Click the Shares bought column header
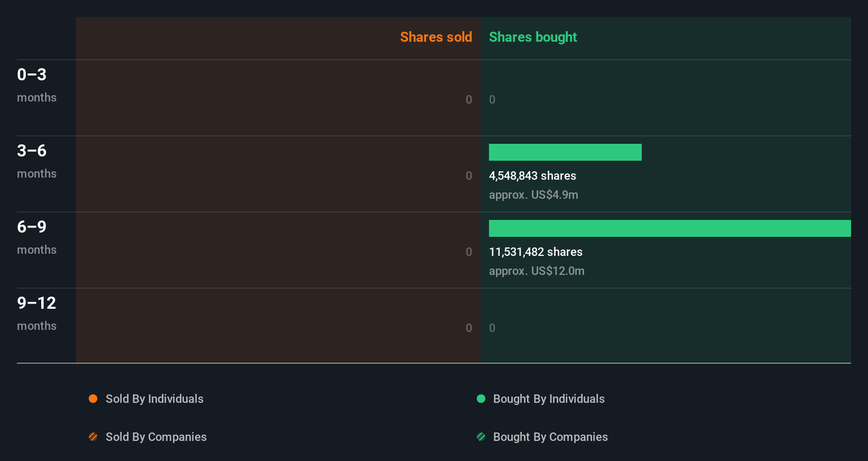This screenshot has height=461, width=868. pos(533,37)
